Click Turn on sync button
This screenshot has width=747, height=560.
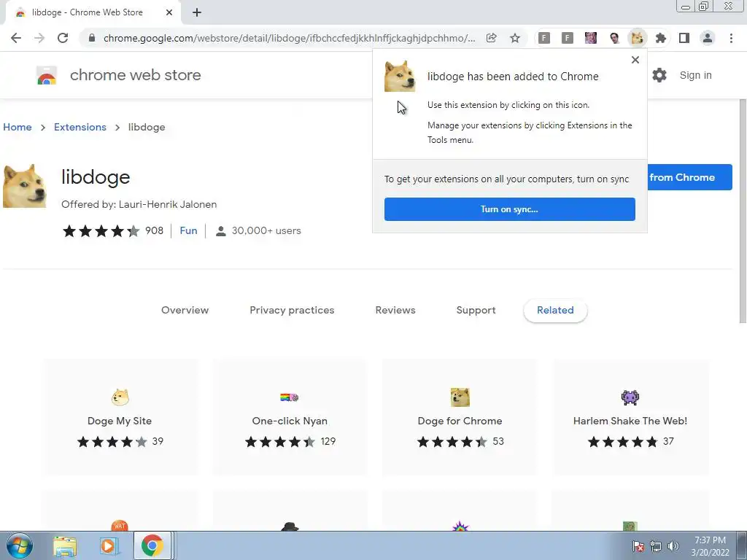click(510, 209)
